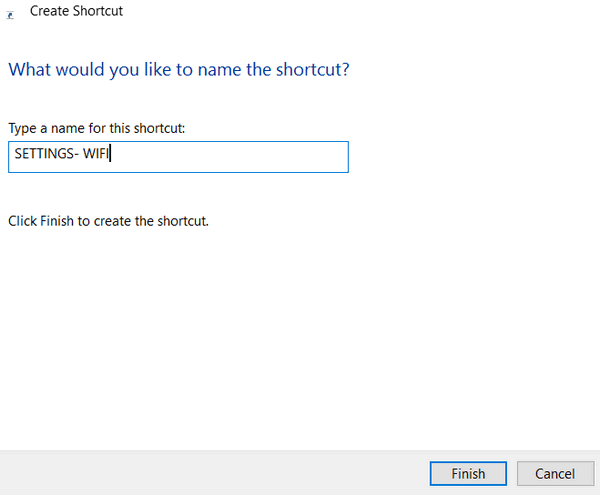Click the heading What would you like to name
This screenshot has height=495, width=600.
click(x=179, y=70)
